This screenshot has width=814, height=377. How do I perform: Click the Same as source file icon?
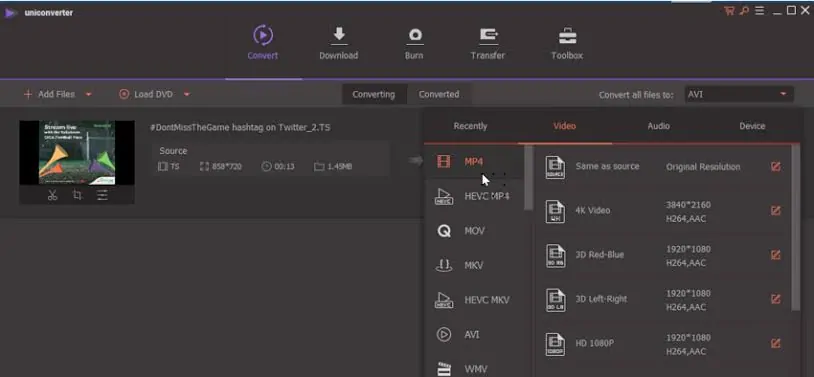pos(555,167)
